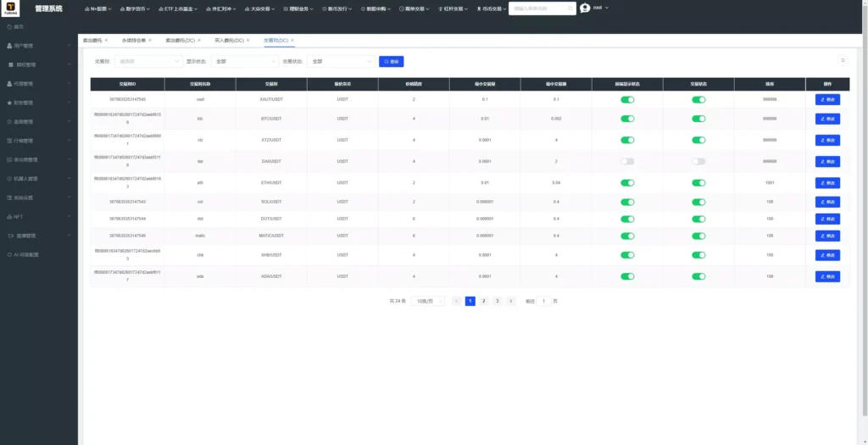
Task: Turn off trading status toggle for ETH/USDT
Action: pos(698,182)
